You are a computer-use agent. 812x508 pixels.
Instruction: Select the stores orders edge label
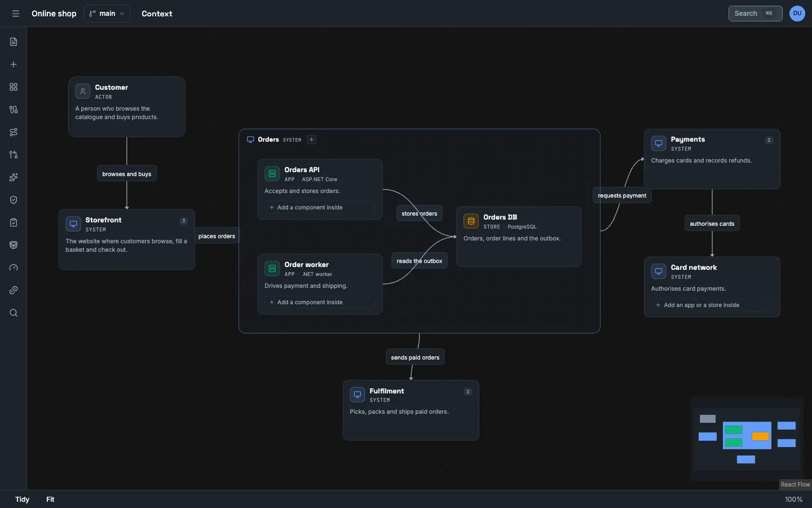[420, 213]
